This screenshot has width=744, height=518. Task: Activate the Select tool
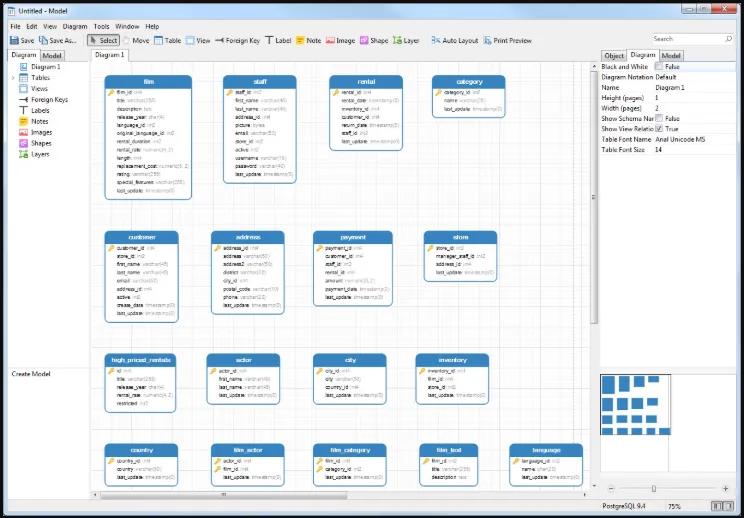(103, 40)
